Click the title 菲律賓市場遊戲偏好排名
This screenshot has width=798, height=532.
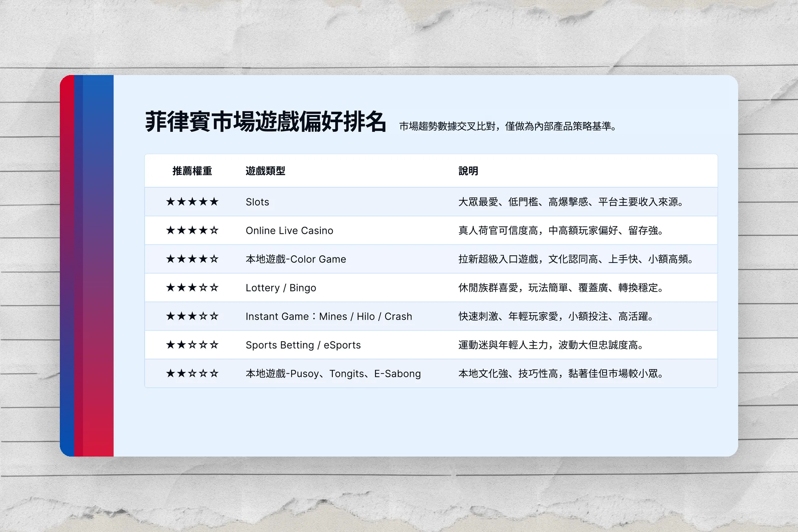pos(266,122)
